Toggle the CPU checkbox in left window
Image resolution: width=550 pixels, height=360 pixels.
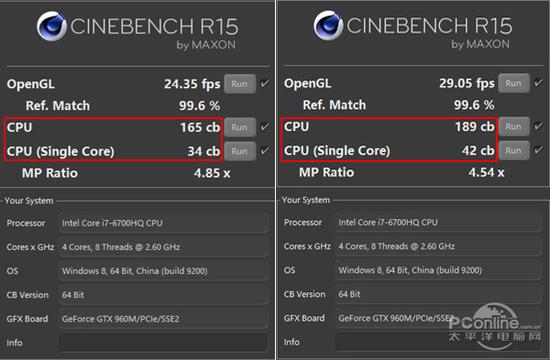pos(265,126)
